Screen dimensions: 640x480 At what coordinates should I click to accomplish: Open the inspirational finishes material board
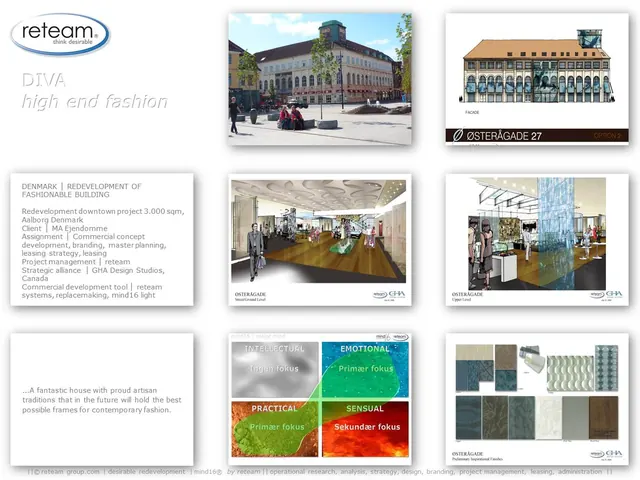pos(537,399)
